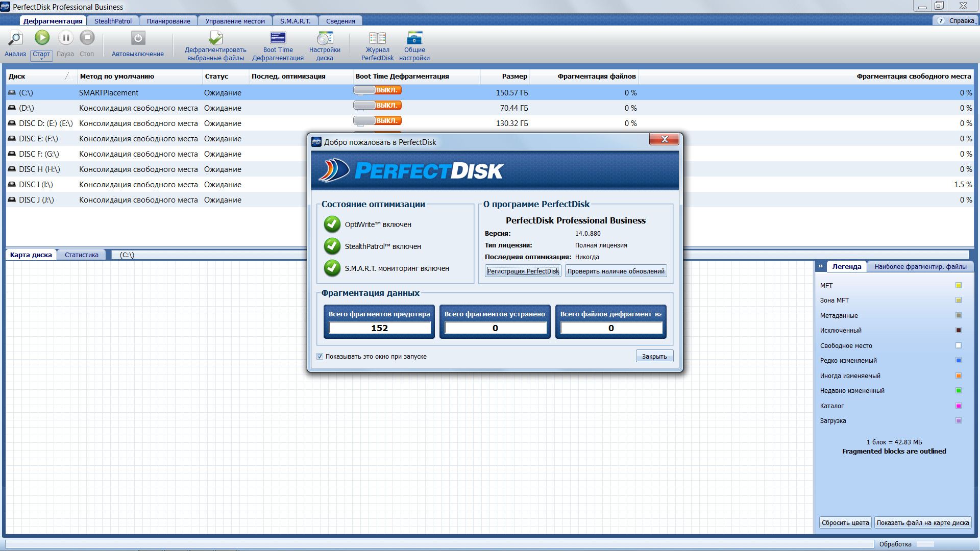
Task: Select the DISC H (H:\) row
Action: coord(490,169)
